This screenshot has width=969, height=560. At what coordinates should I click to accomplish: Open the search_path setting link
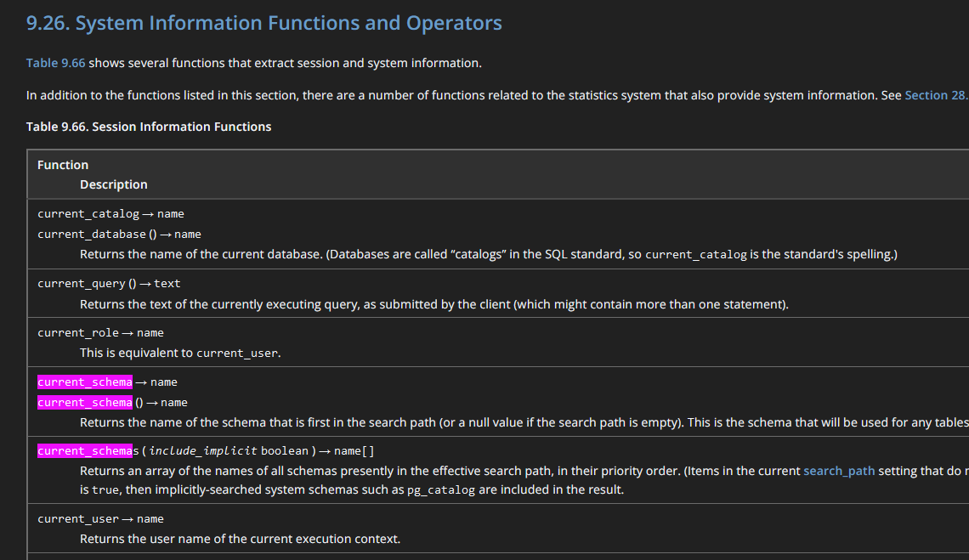(x=839, y=470)
